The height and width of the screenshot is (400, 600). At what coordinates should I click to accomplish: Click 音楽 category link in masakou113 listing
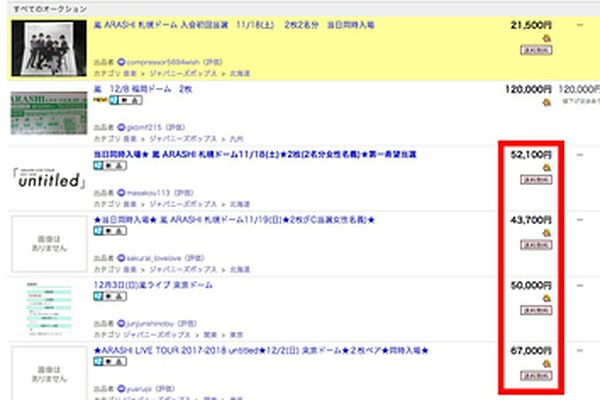[130, 204]
